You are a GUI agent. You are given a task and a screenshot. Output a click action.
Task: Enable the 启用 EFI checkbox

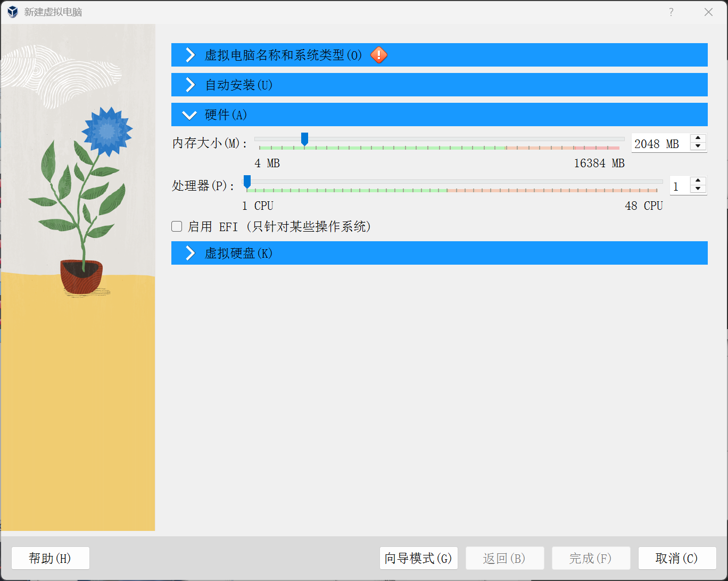pyautogui.click(x=176, y=226)
